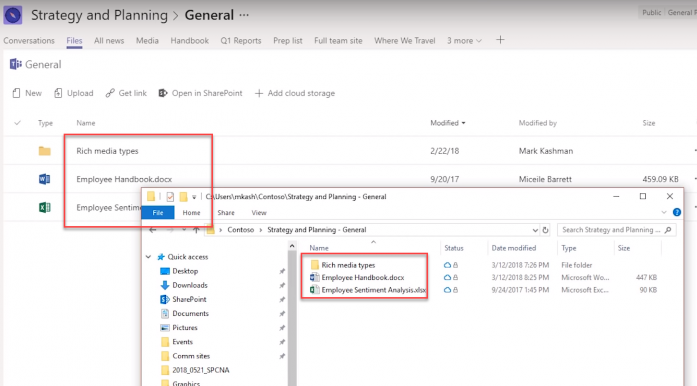Switch to the Conversations tab
This screenshot has height=386, width=697.
[29, 40]
